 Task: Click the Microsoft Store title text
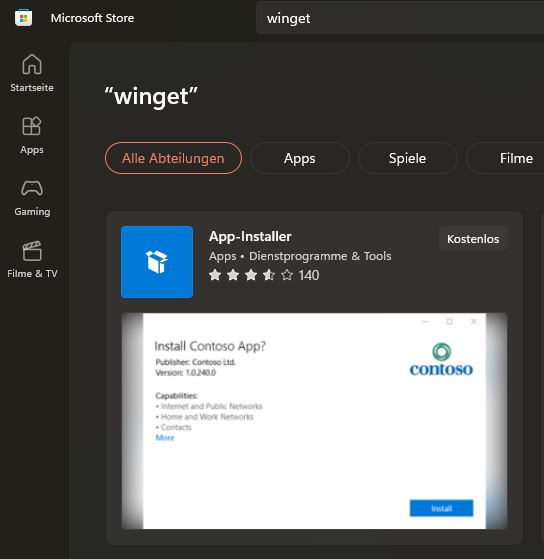tap(92, 18)
